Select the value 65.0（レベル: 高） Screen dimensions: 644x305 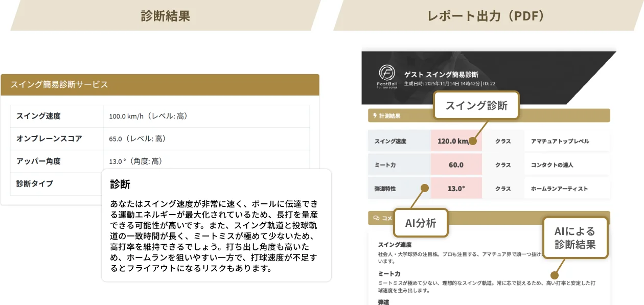pyautogui.click(x=137, y=138)
